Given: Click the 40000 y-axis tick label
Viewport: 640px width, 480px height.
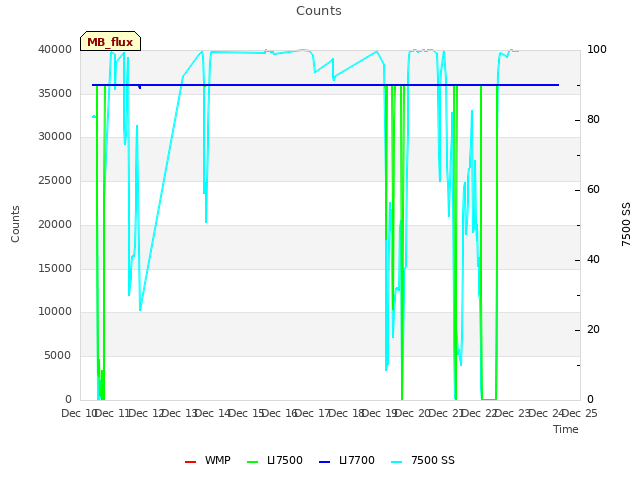Looking at the screenshot, I should tap(55, 49).
